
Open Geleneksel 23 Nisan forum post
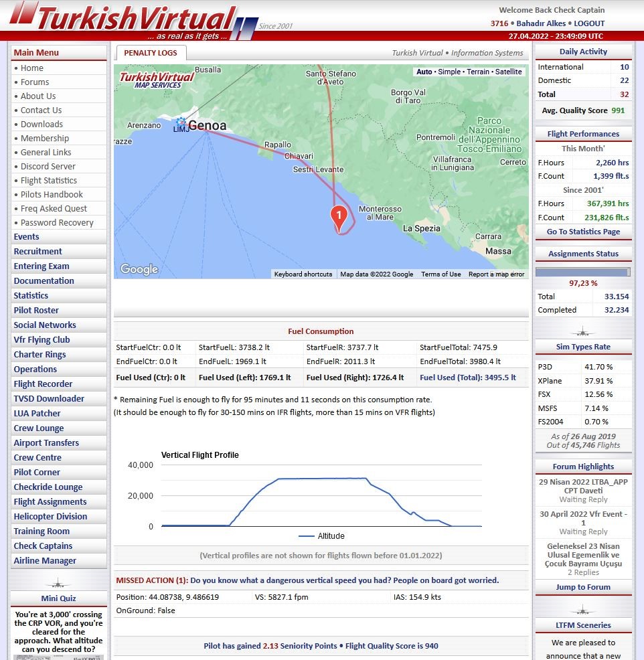pos(583,555)
